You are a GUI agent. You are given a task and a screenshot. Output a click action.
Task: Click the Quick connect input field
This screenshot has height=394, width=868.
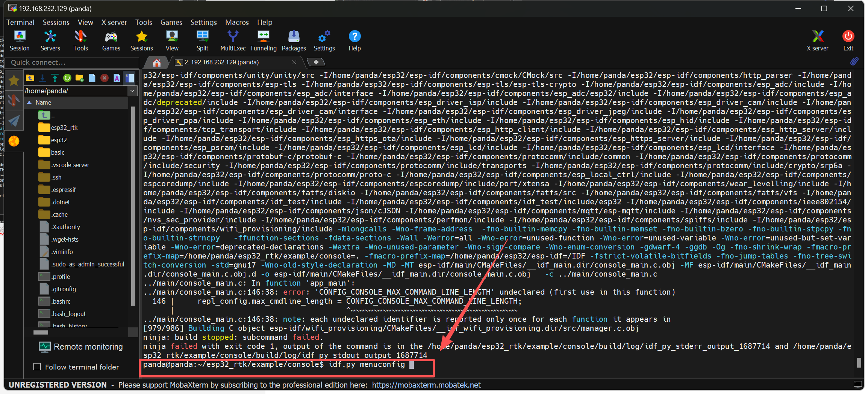click(71, 62)
